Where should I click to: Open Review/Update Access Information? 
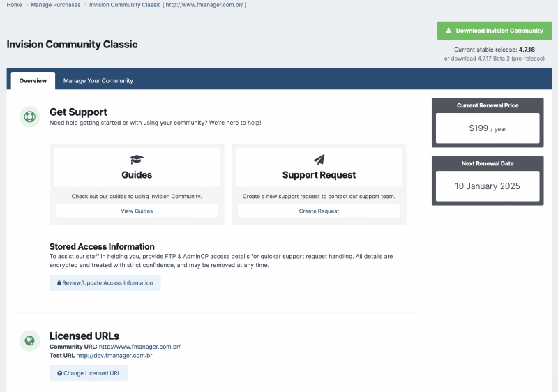tap(105, 283)
